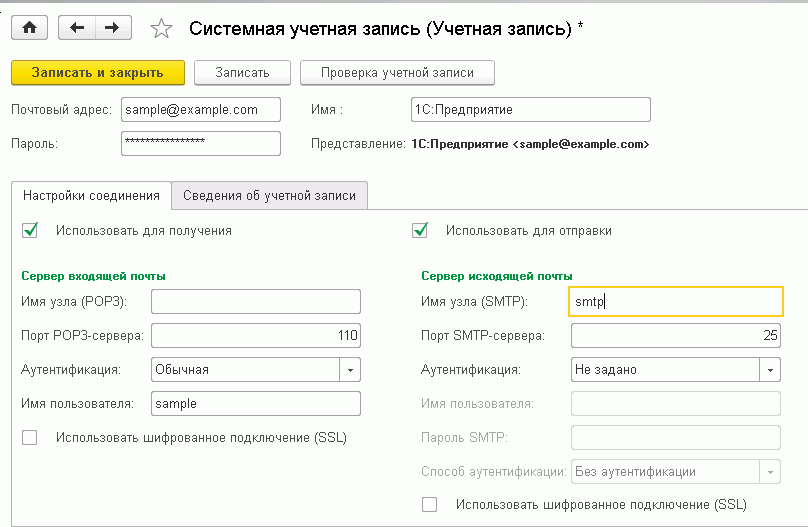Open 'Способ аутентификации' dropdown arrow
Image resolution: width=808 pixels, height=527 pixels.
click(x=770, y=471)
